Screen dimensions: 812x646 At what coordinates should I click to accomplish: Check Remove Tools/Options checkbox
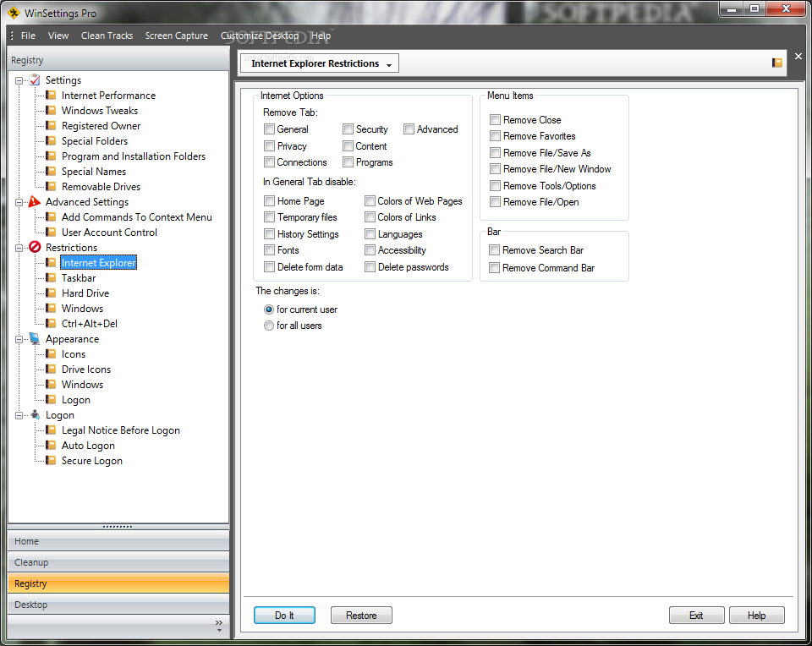(x=495, y=186)
